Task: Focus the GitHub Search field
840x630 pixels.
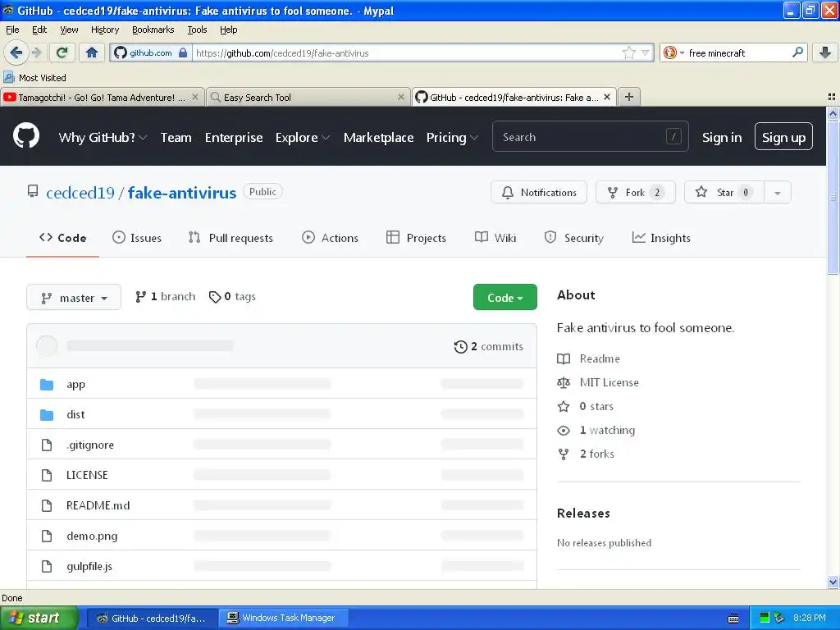Action: pyautogui.click(x=590, y=137)
